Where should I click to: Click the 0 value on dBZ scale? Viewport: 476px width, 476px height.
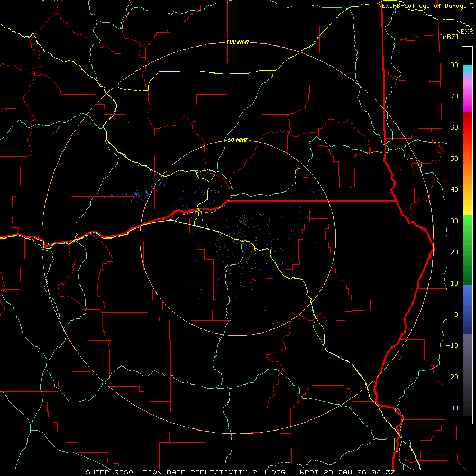click(x=456, y=315)
